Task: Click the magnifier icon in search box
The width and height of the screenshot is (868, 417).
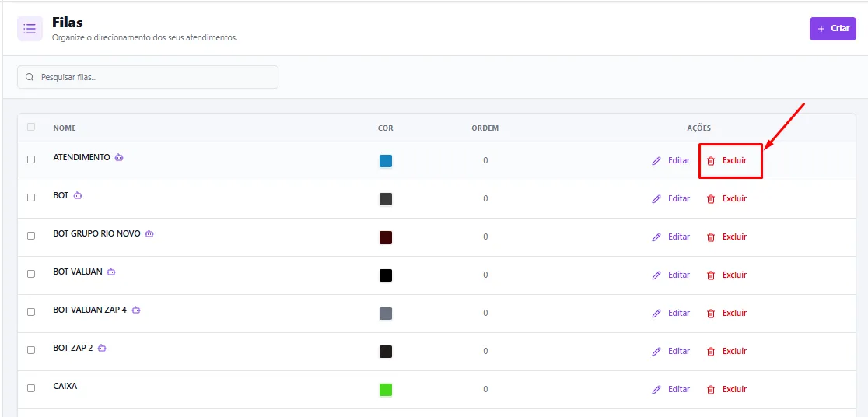Action: 30,77
